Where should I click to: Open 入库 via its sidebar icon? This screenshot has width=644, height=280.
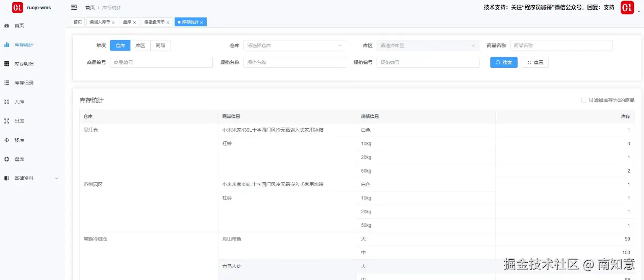coord(7,102)
